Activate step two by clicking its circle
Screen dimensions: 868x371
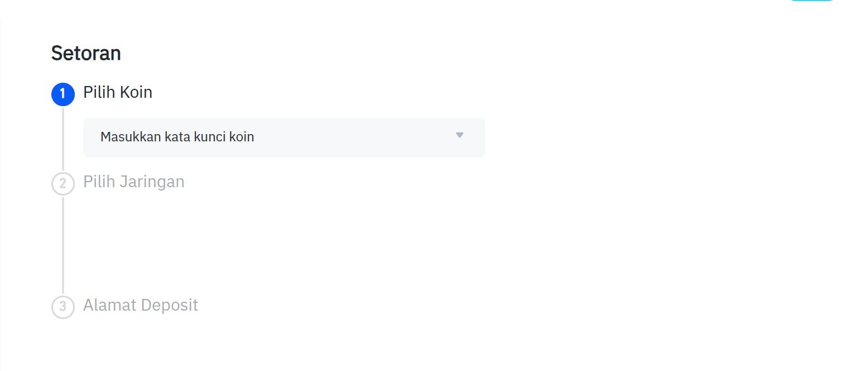63,183
